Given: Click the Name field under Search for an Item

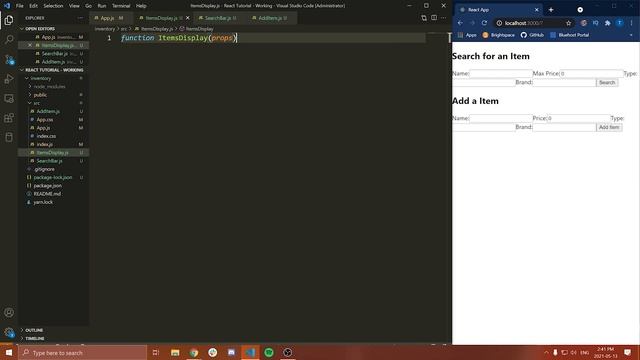Looking at the screenshot, I should (x=501, y=74).
